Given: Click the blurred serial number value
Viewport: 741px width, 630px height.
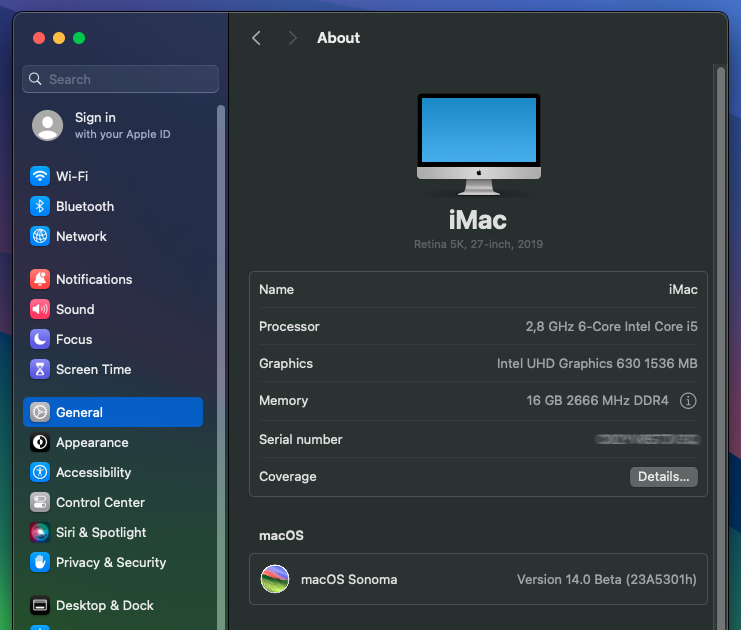Looking at the screenshot, I should 647,440.
